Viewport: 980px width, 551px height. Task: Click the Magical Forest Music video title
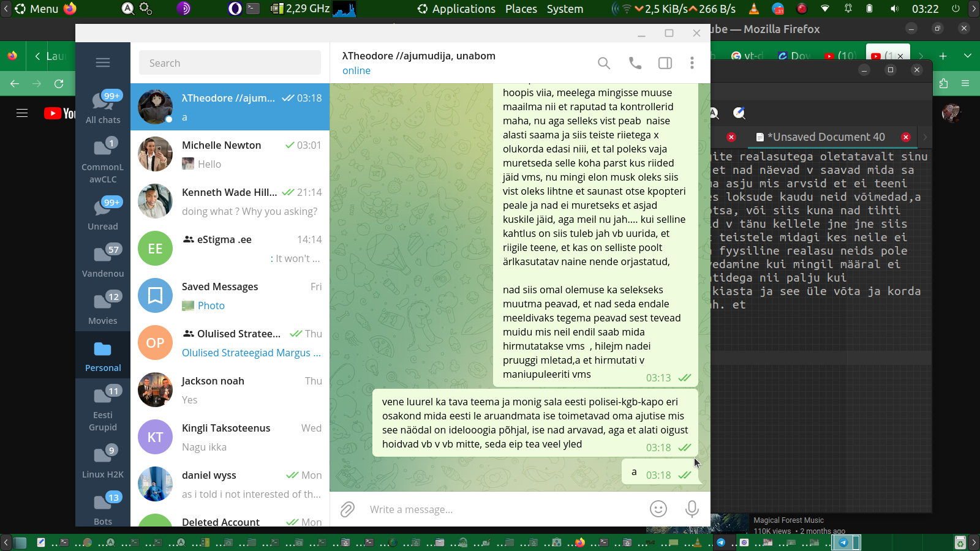(788, 520)
